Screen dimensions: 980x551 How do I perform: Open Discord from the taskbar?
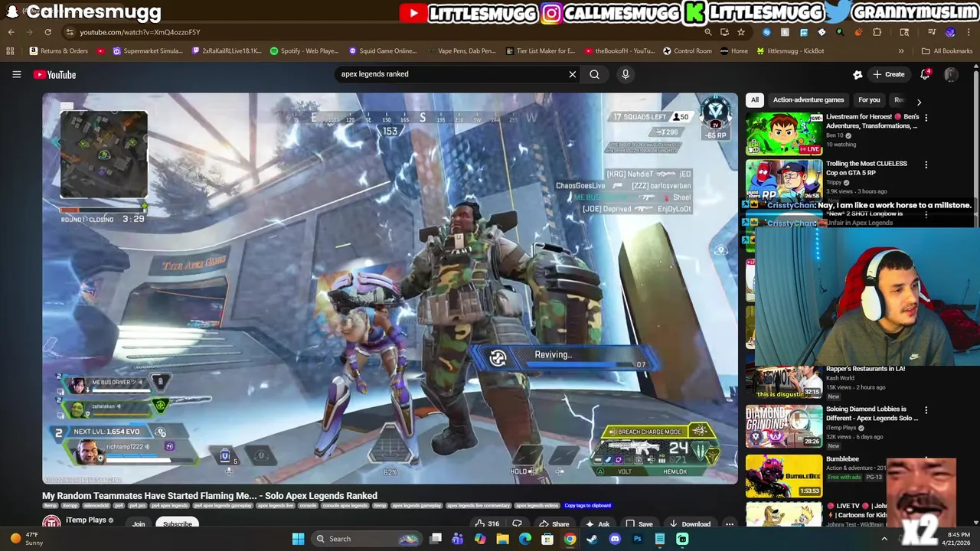(x=615, y=539)
